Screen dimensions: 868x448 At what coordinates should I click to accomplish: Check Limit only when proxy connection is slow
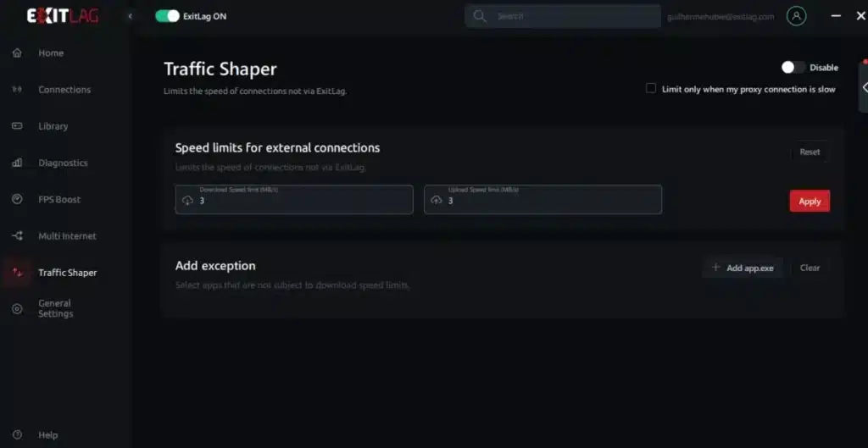(x=651, y=88)
